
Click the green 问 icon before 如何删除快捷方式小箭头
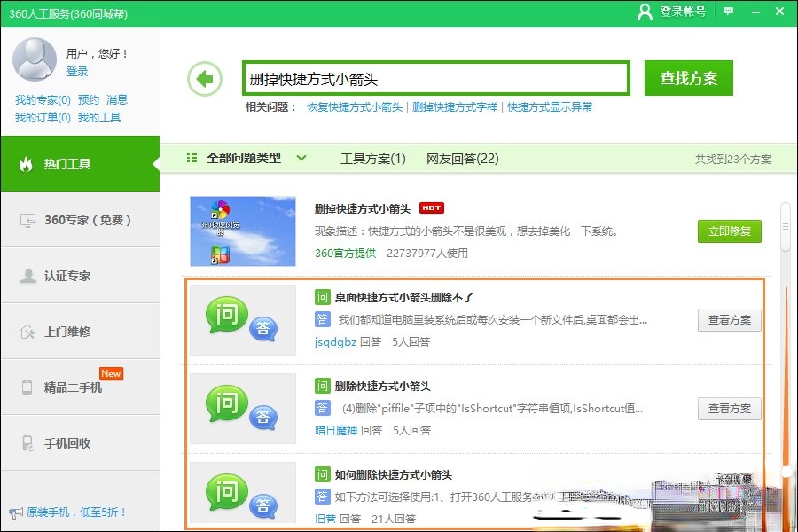tap(322, 474)
